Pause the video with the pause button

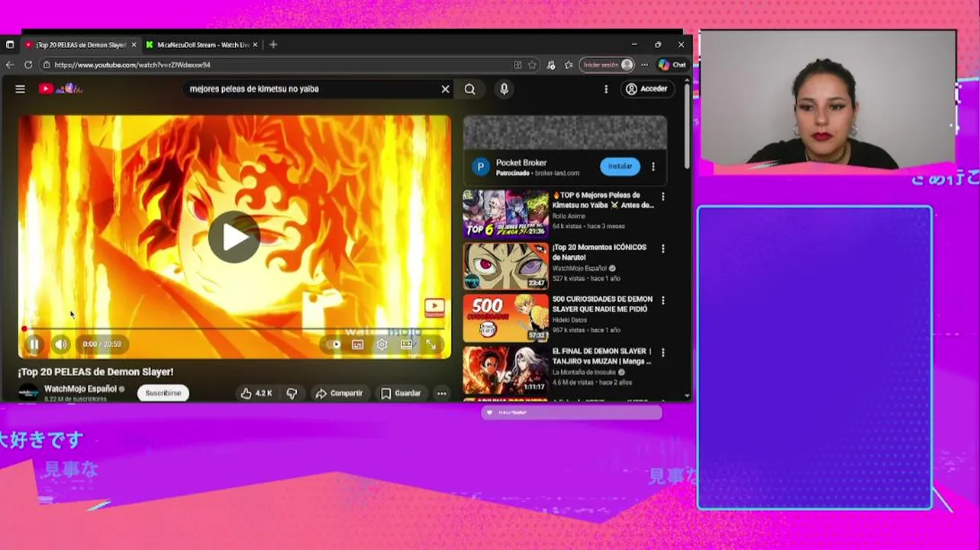coord(34,345)
